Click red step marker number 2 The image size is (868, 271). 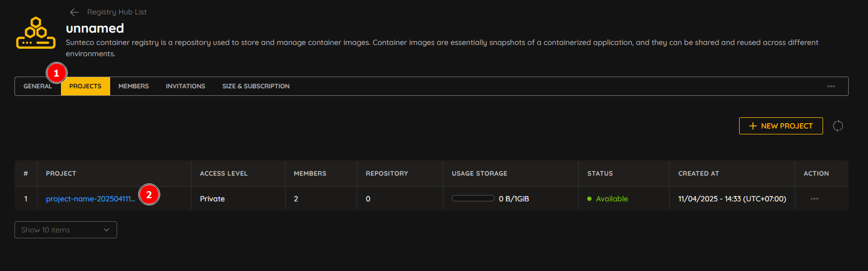(x=149, y=194)
